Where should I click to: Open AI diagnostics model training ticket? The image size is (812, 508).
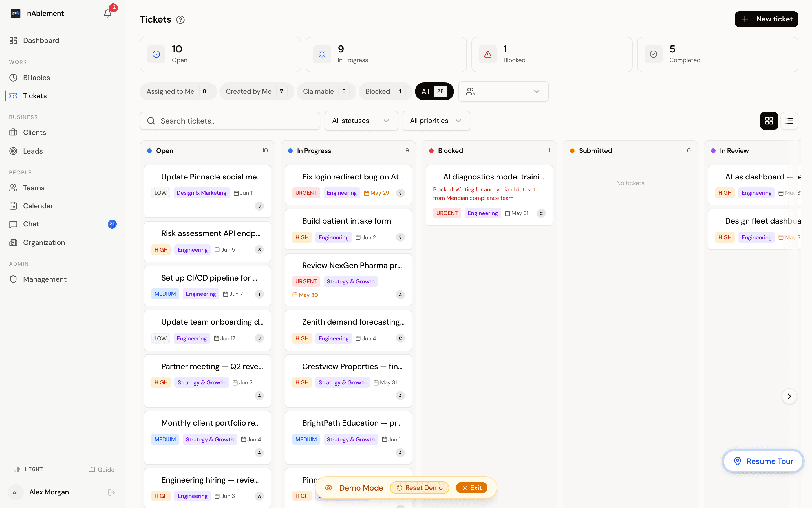(489, 195)
